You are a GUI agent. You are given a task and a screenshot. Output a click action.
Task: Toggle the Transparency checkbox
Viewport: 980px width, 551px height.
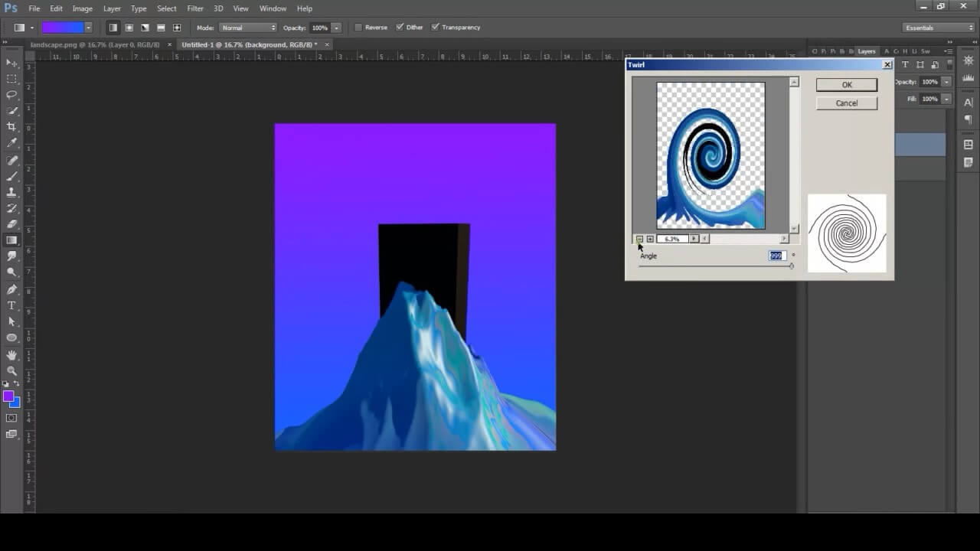click(436, 28)
